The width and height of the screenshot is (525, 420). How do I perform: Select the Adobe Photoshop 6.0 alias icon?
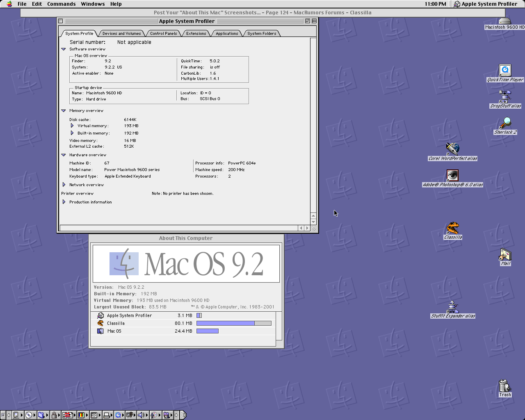(x=452, y=176)
